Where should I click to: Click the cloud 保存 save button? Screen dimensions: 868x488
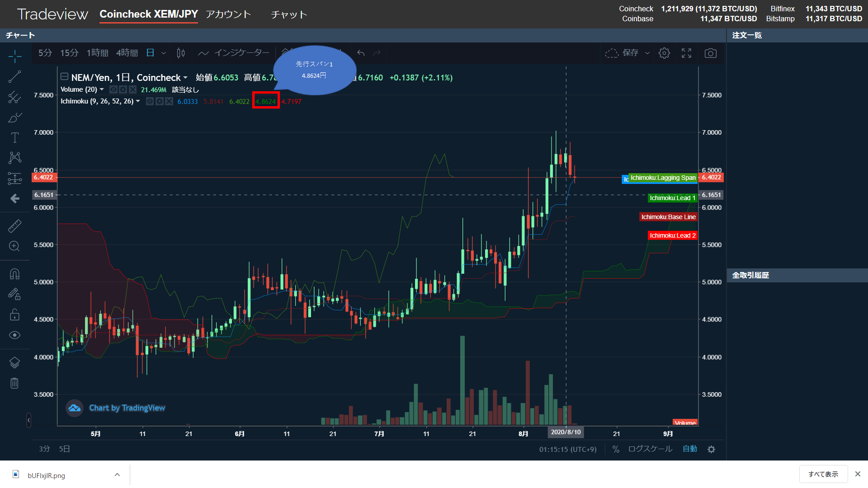(x=622, y=53)
